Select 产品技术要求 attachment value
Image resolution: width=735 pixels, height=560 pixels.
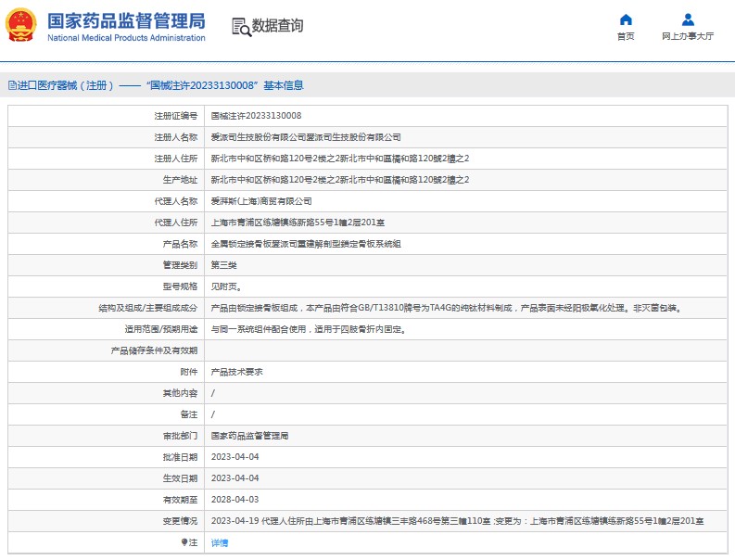coord(236,372)
